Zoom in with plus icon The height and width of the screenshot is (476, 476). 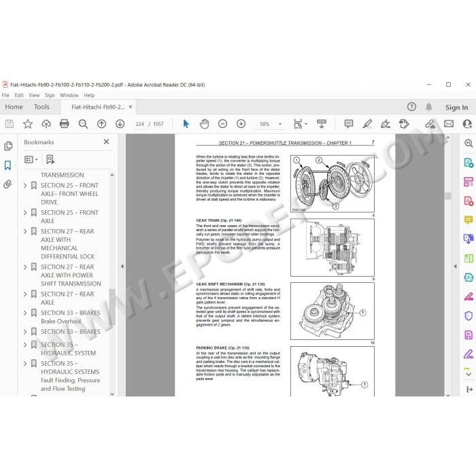click(x=241, y=124)
